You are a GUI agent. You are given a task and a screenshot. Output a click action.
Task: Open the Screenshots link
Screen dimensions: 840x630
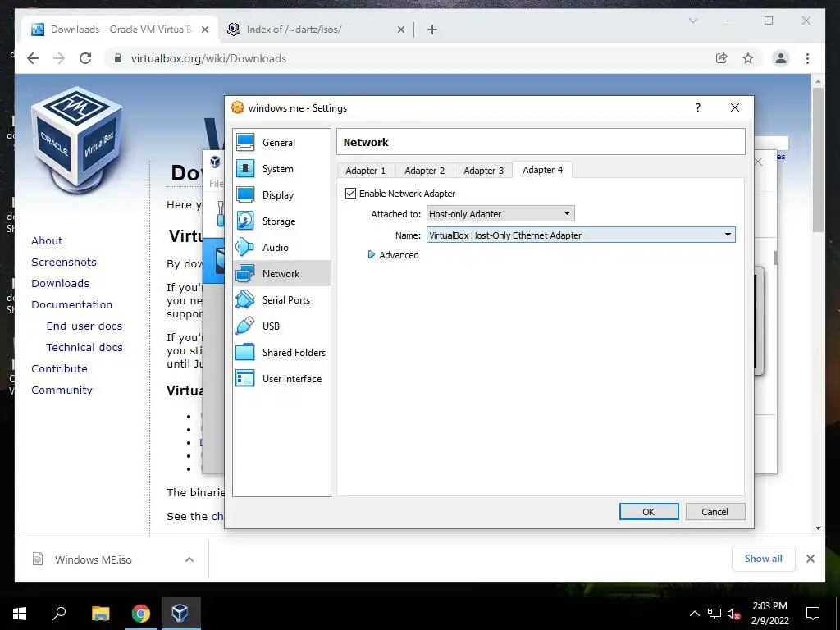tap(64, 262)
